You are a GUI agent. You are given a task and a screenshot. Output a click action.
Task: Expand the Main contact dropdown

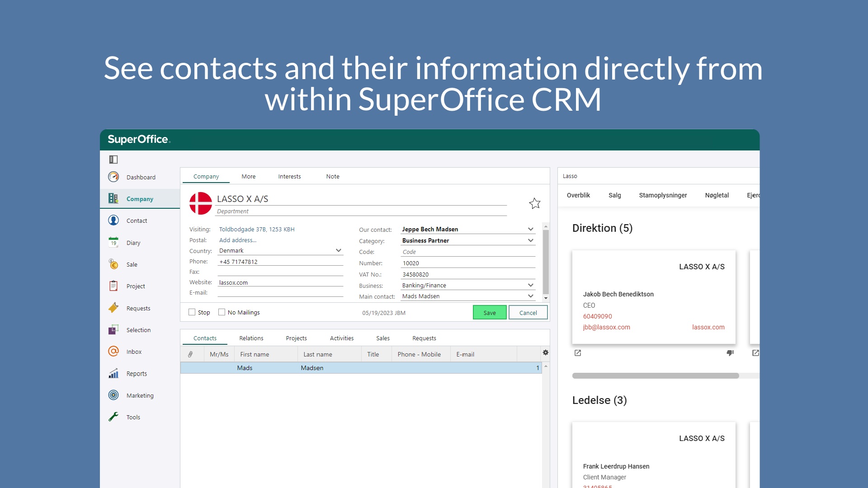(x=530, y=296)
